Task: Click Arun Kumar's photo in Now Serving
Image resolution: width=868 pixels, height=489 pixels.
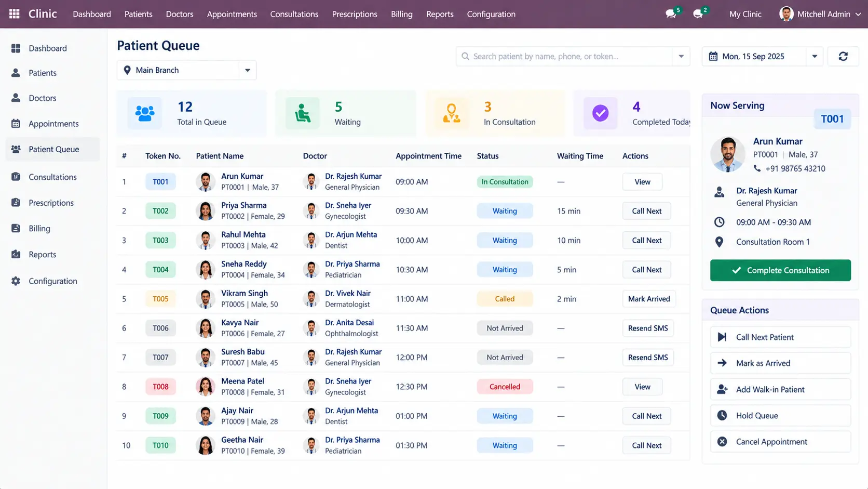Action: (728, 154)
